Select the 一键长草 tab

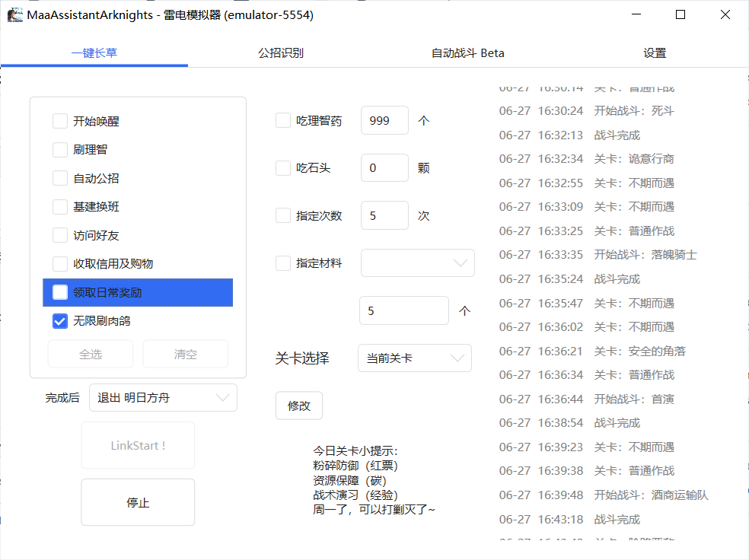coord(94,53)
